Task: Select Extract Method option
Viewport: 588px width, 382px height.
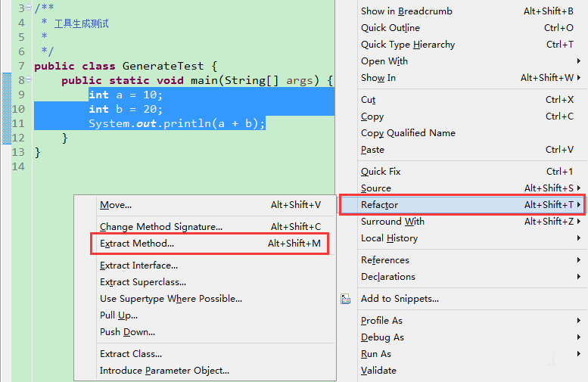Action: click(x=210, y=244)
